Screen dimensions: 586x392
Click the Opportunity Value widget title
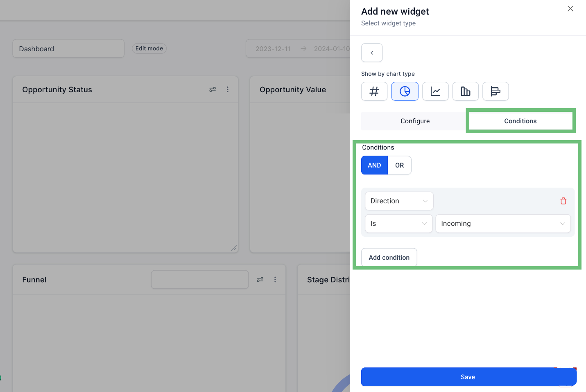tap(293, 90)
